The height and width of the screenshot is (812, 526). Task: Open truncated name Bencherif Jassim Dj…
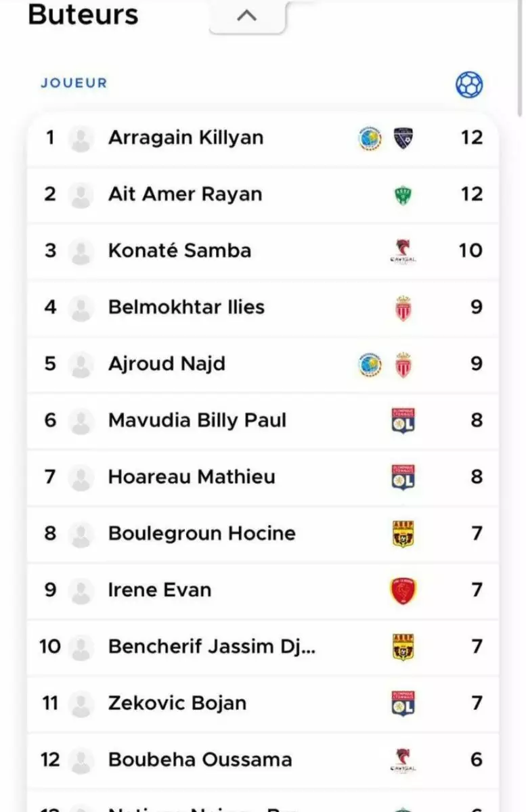coord(211,647)
